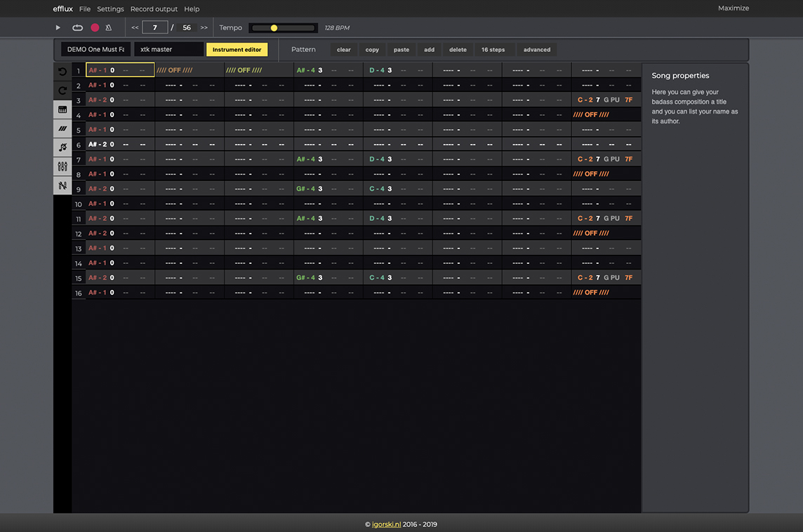
Task: Click the note off slashes icon
Action: pyautogui.click(x=62, y=128)
